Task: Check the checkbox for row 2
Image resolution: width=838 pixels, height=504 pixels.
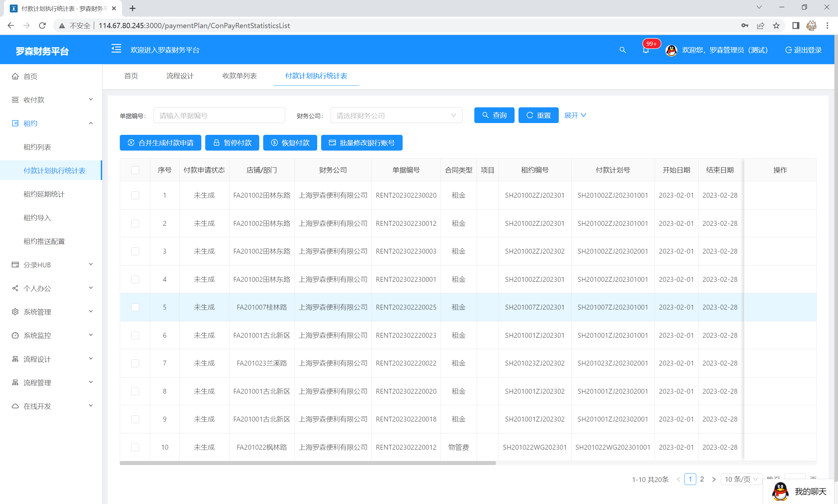Action: click(135, 224)
